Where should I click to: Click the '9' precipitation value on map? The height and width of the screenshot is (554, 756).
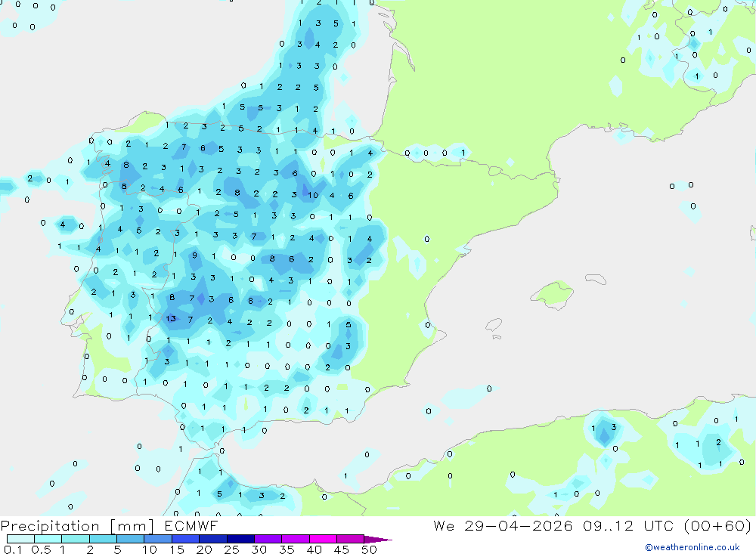tap(194, 255)
